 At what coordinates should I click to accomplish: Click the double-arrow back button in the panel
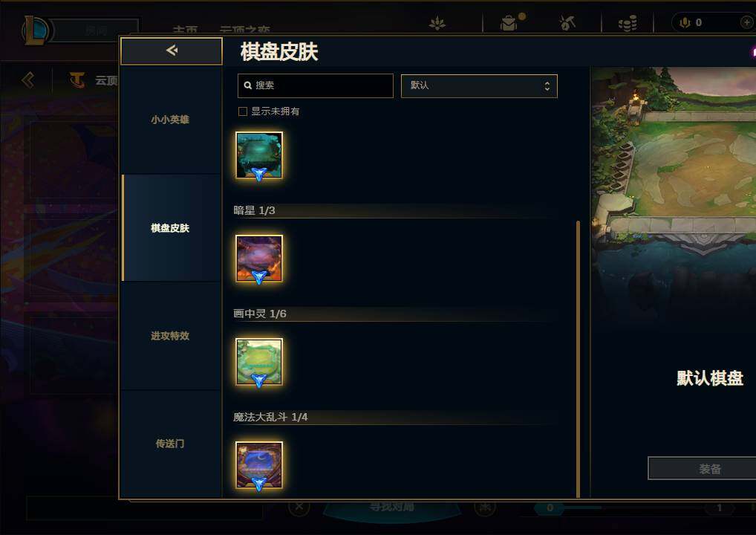point(171,51)
